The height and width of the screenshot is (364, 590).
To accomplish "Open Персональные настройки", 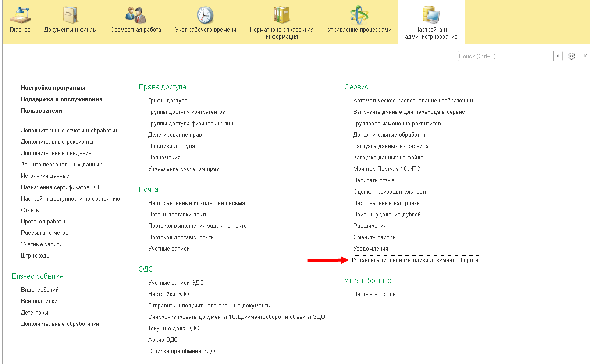I will 387,203.
